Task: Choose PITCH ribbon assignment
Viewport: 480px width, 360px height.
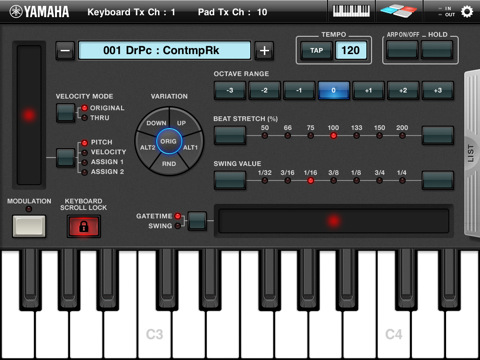Action: (x=97, y=142)
